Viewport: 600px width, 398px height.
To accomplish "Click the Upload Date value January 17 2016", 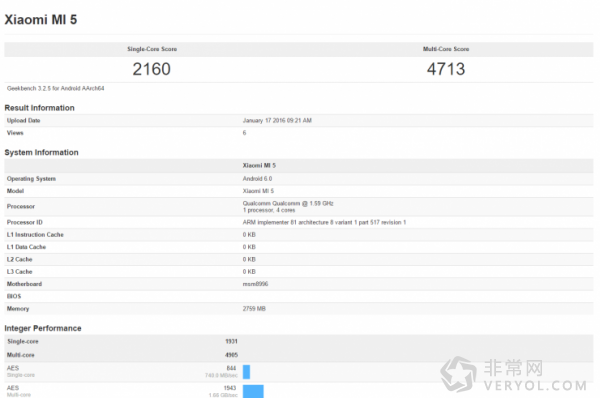I will click(x=277, y=121).
